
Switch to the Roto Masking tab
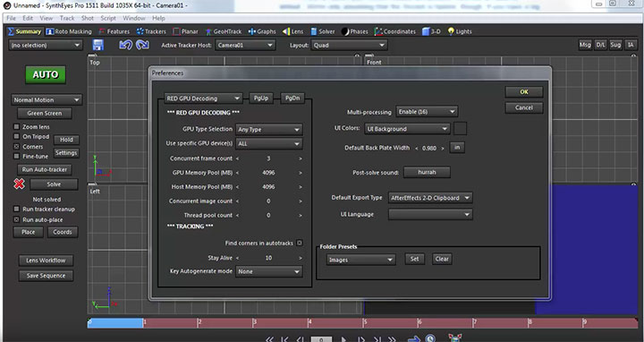69,31
